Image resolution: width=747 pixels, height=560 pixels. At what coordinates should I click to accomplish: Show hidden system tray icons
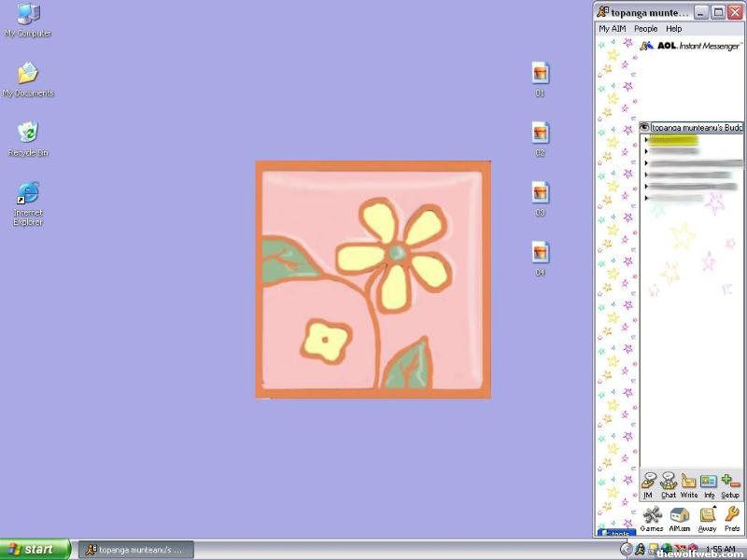[627, 550]
